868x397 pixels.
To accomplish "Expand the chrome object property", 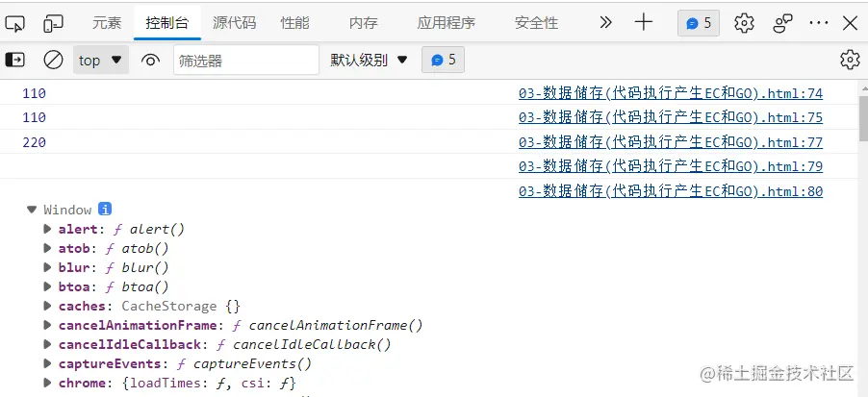I will (48, 384).
